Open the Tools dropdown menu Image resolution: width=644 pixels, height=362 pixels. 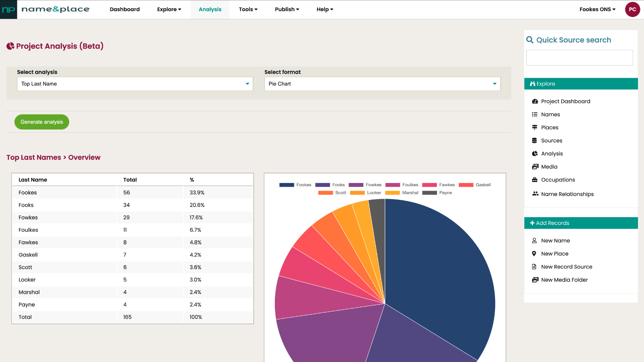tap(248, 9)
